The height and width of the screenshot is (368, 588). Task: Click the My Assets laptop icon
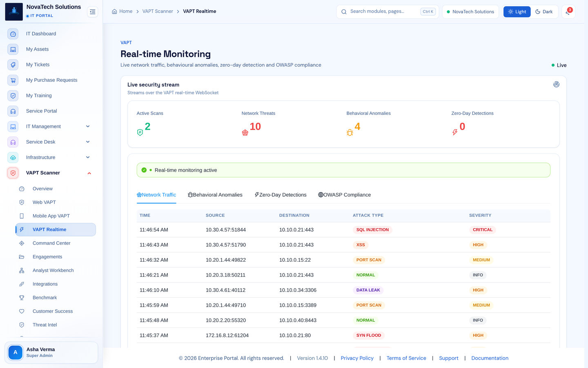pyautogui.click(x=13, y=49)
